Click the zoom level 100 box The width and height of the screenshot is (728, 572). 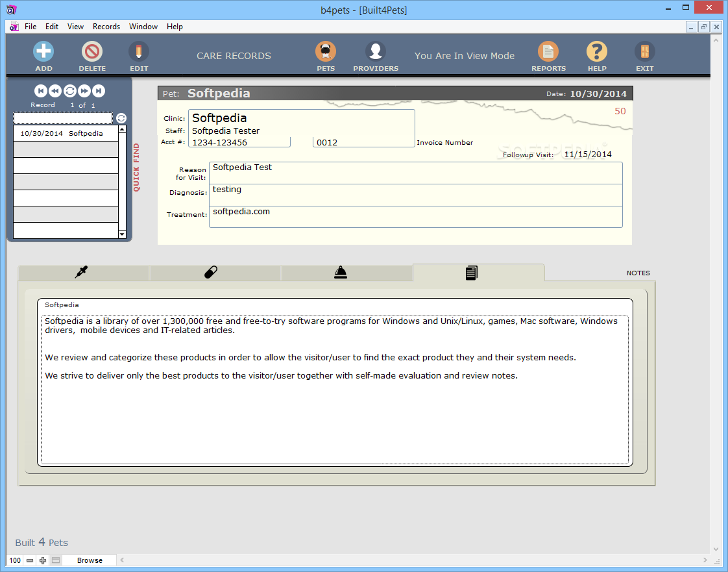pyautogui.click(x=15, y=560)
